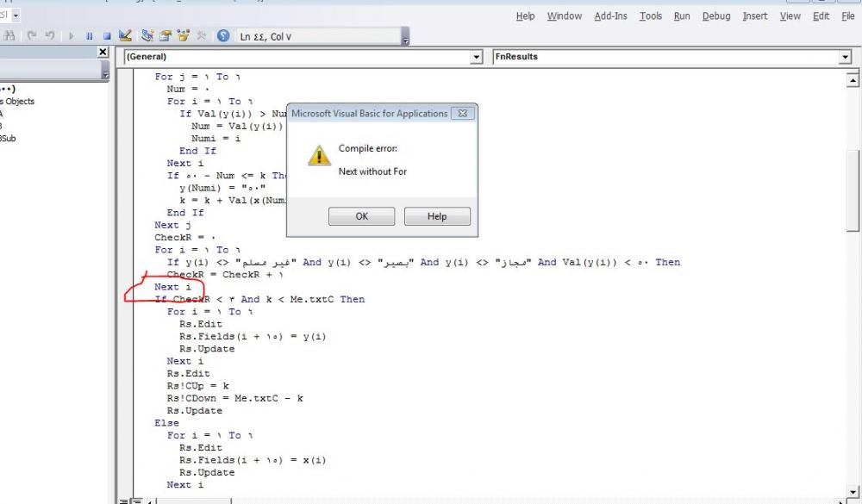The height and width of the screenshot is (504, 862).
Task: Click the Reset stop icon
Action: tap(107, 36)
